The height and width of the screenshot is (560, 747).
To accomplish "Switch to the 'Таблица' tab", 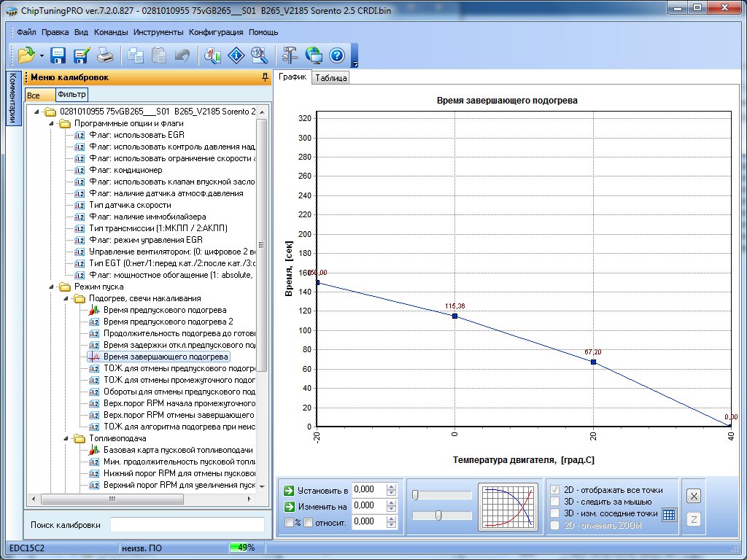I will pyautogui.click(x=330, y=78).
